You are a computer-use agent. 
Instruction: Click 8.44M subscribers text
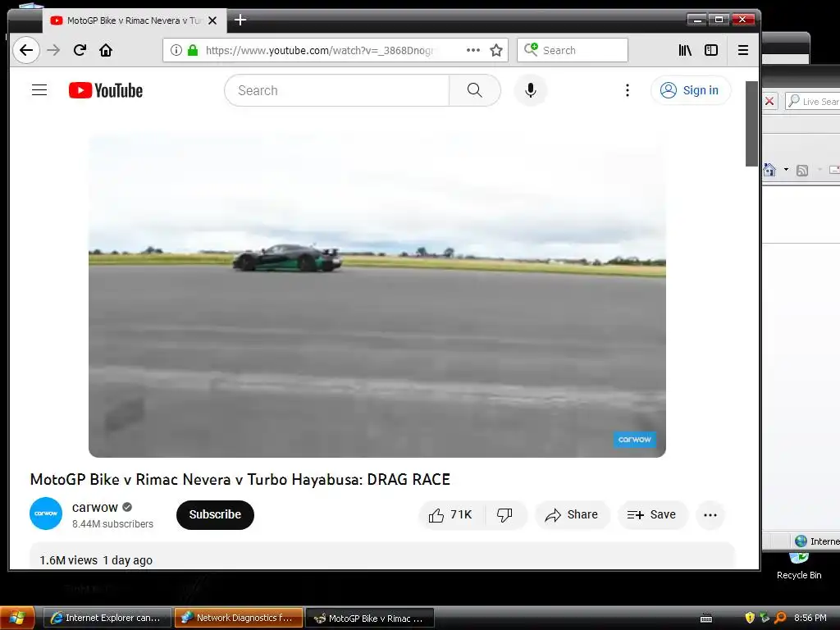tap(112, 524)
